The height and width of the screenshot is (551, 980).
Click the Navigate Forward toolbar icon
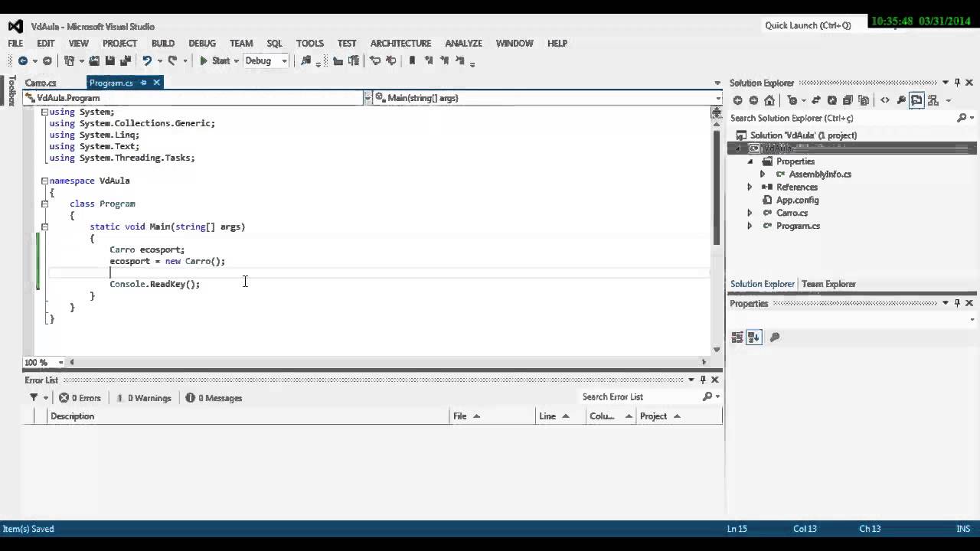[x=47, y=61]
